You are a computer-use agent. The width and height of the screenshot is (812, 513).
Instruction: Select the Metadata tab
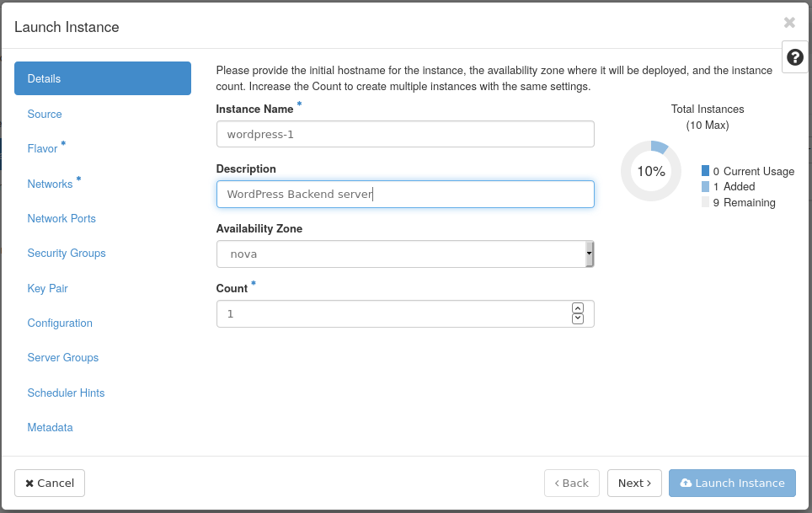[50, 427]
